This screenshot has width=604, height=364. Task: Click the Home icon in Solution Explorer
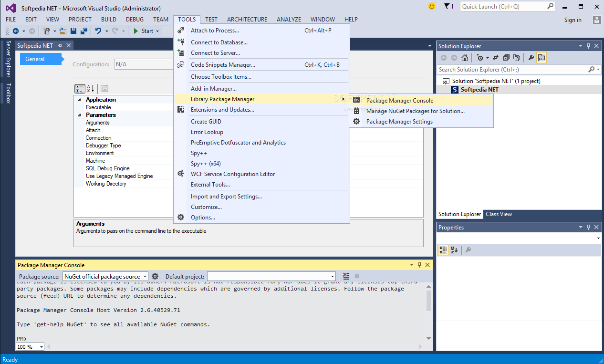(x=464, y=58)
